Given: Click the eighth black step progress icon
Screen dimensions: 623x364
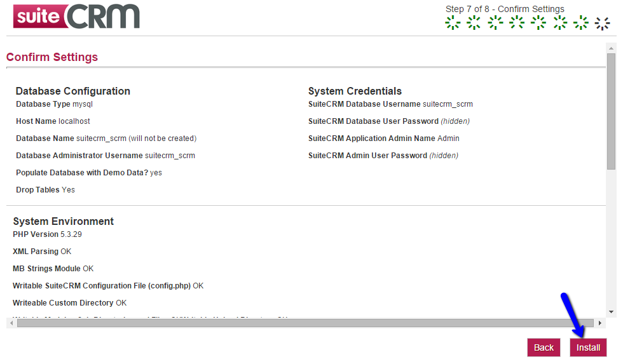Looking at the screenshot, I should (x=603, y=24).
